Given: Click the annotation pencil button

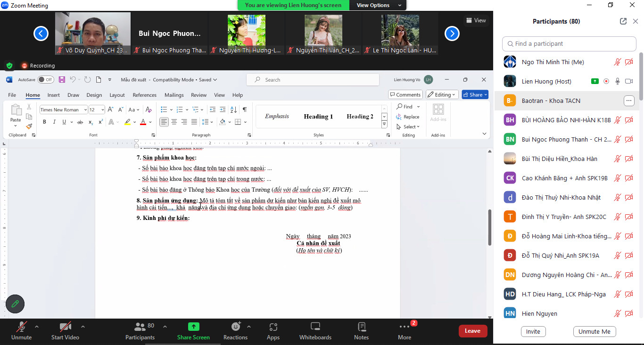Looking at the screenshot, I should 15,304.
